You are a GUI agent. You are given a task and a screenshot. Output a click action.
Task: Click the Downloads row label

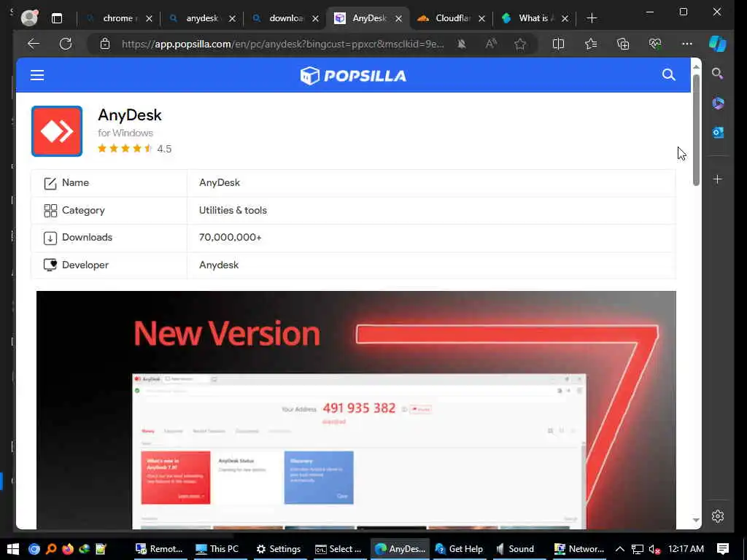click(x=88, y=237)
